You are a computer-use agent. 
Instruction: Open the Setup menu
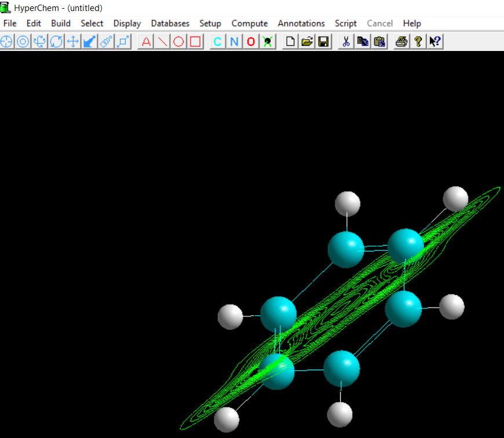pos(210,23)
